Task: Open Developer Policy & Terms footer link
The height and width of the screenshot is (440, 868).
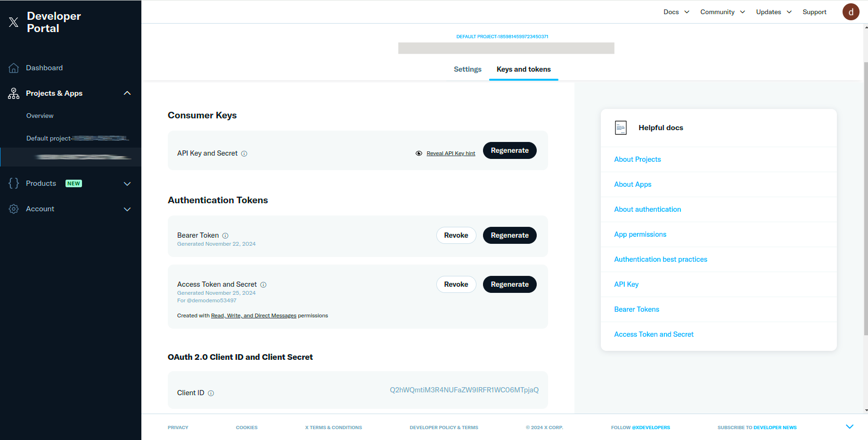Action: pos(444,428)
